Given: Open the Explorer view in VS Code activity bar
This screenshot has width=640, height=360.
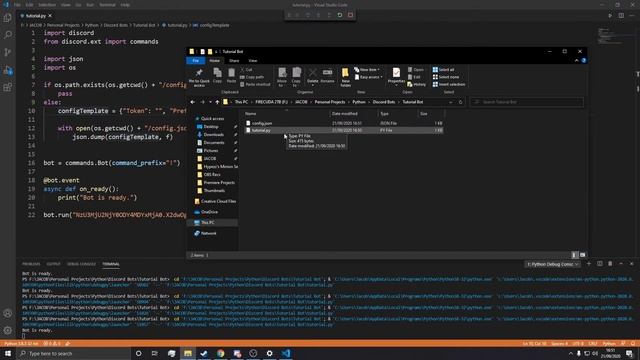Looking at the screenshot, I should coord(7,18).
